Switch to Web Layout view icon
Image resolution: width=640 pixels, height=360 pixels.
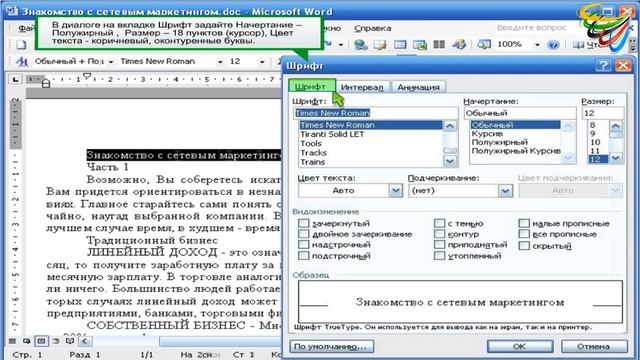point(27,341)
